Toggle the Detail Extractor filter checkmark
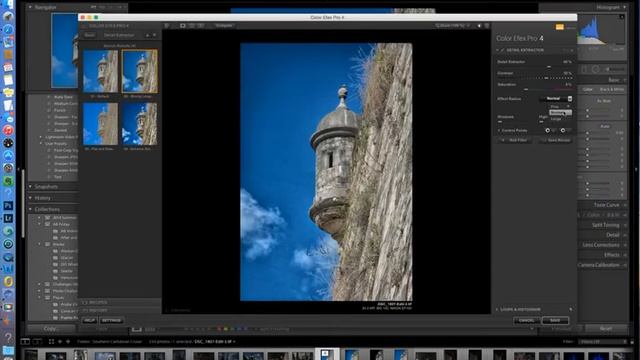Viewport: 640px width, 360px height. tap(503, 50)
